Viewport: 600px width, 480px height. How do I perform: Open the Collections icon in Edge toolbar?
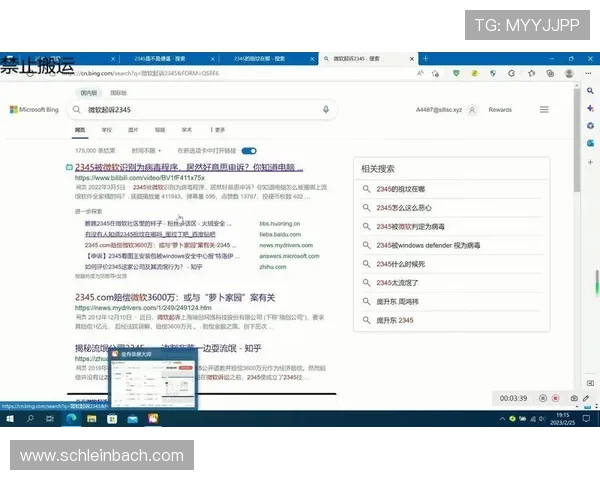click(x=550, y=73)
